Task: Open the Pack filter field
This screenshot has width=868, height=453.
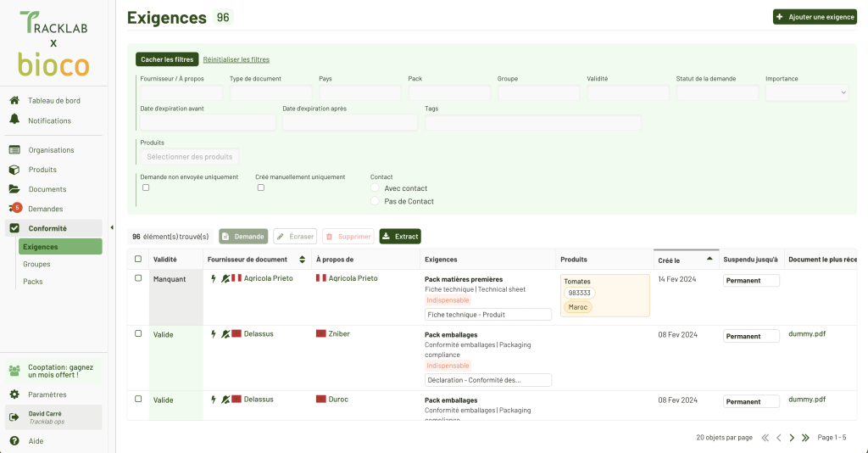Action: click(449, 92)
